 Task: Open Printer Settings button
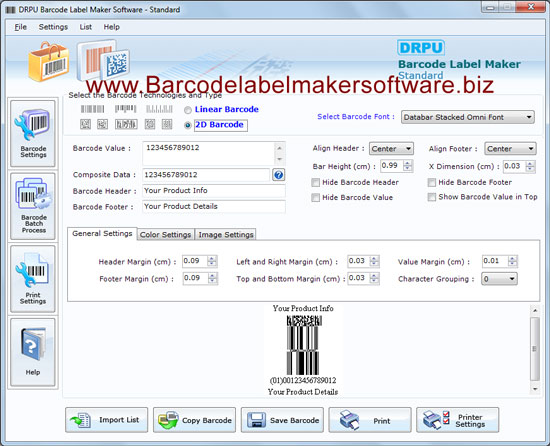pos(457,420)
